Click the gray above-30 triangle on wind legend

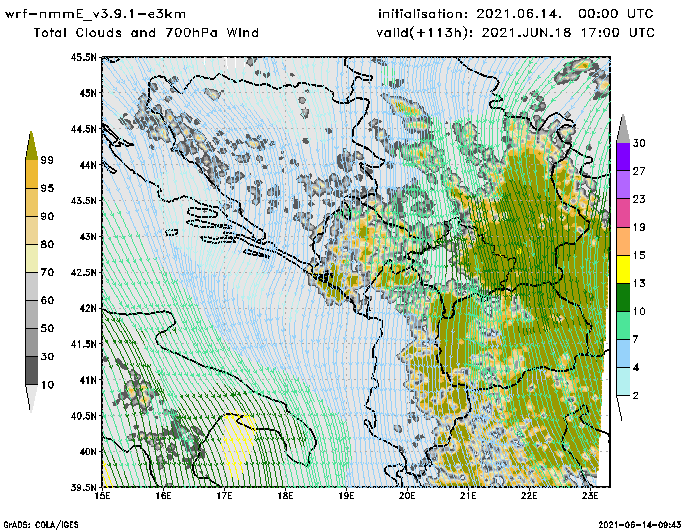click(623, 130)
